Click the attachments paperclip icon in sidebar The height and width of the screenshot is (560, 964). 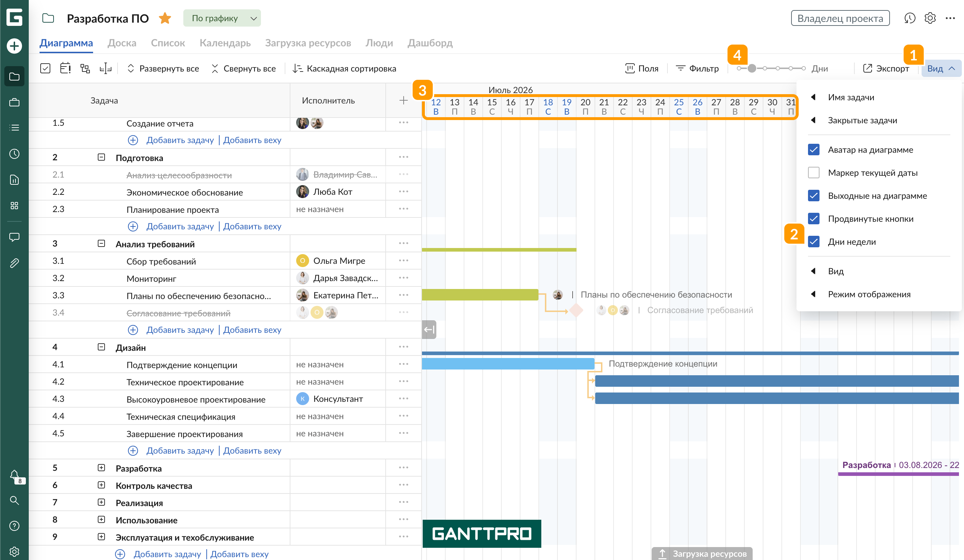tap(14, 263)
